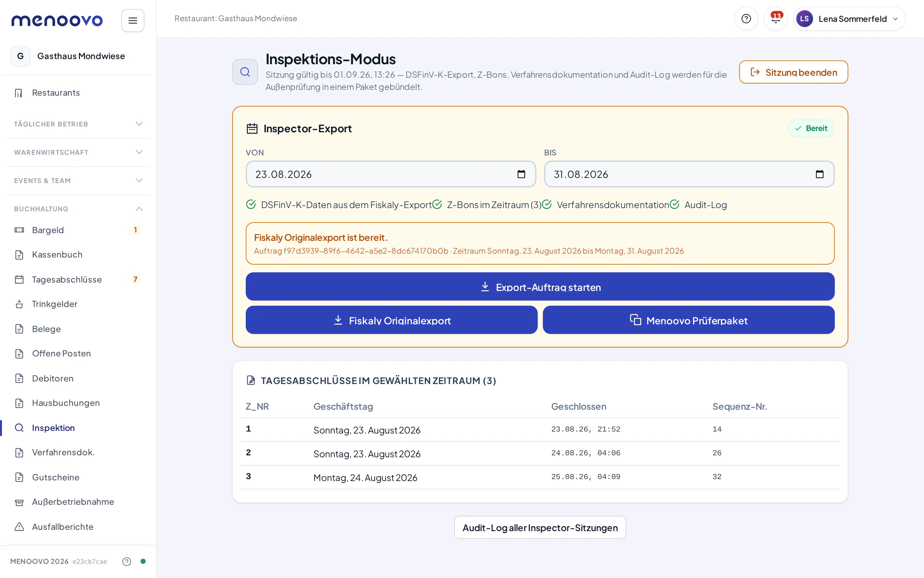This screenshot has width=924, height=578.
Task: Click the Tagesabschlüsse badge showing 7
Action: point(135,279)
